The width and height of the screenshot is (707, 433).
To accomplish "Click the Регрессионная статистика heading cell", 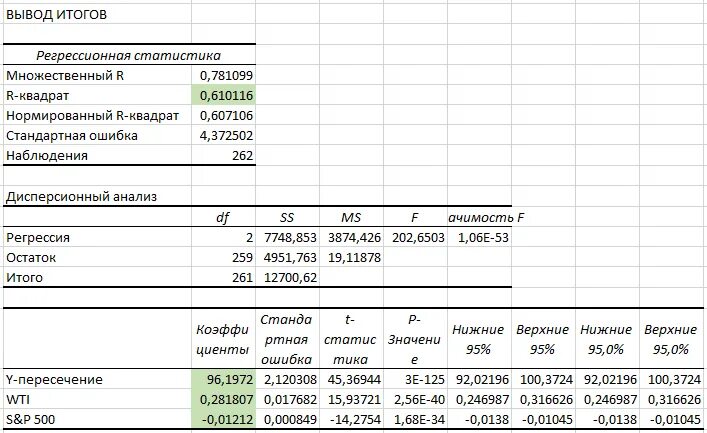I will click(x=129, y=55).
